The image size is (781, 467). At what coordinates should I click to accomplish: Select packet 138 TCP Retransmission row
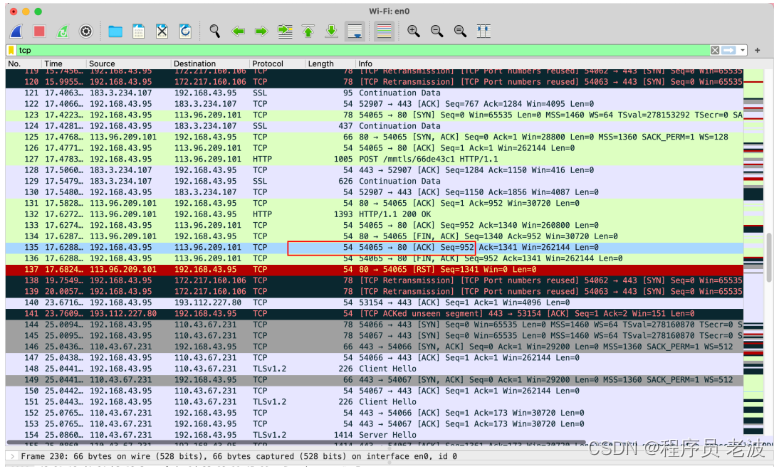pos(375,280)
